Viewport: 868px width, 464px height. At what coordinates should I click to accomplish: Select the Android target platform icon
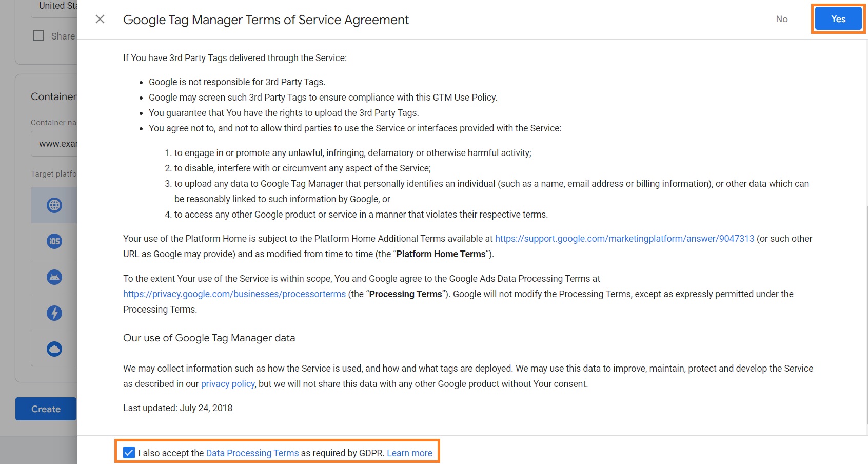pyautogui.click(x=54, y=277)
